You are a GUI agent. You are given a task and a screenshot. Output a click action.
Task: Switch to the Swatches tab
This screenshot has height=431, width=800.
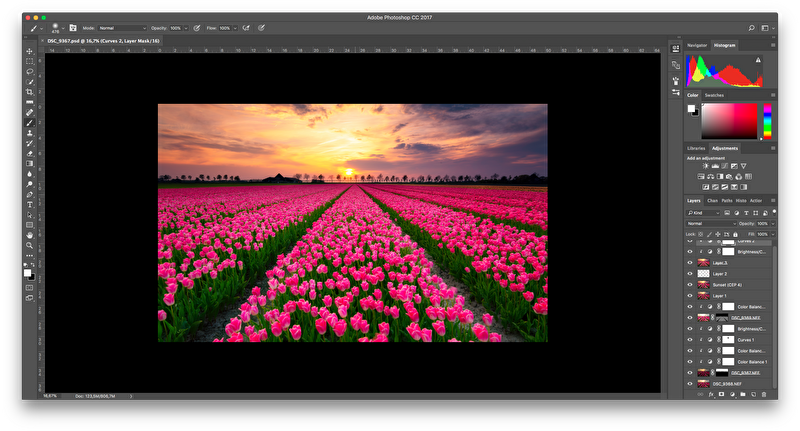[714, 95]
